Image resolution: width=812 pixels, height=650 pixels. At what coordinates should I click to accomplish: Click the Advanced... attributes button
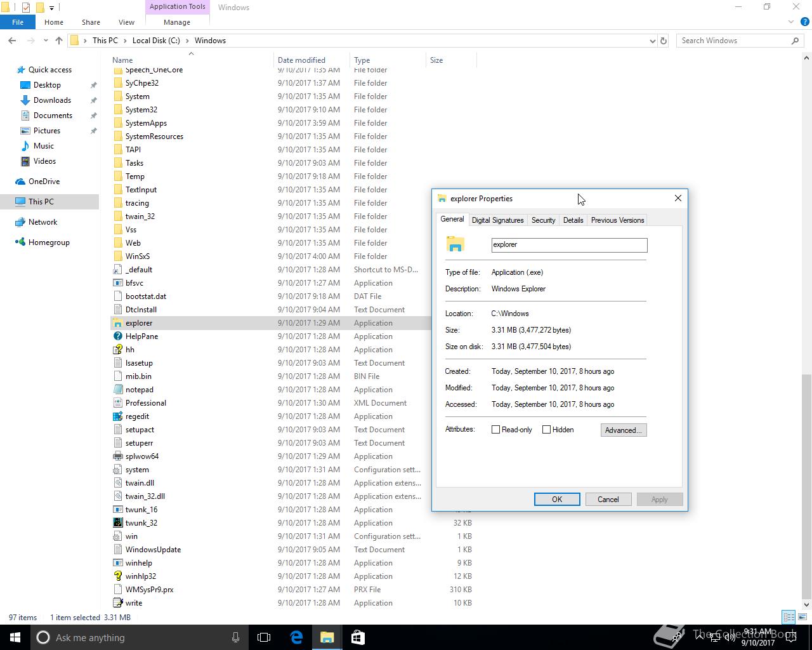624,430
